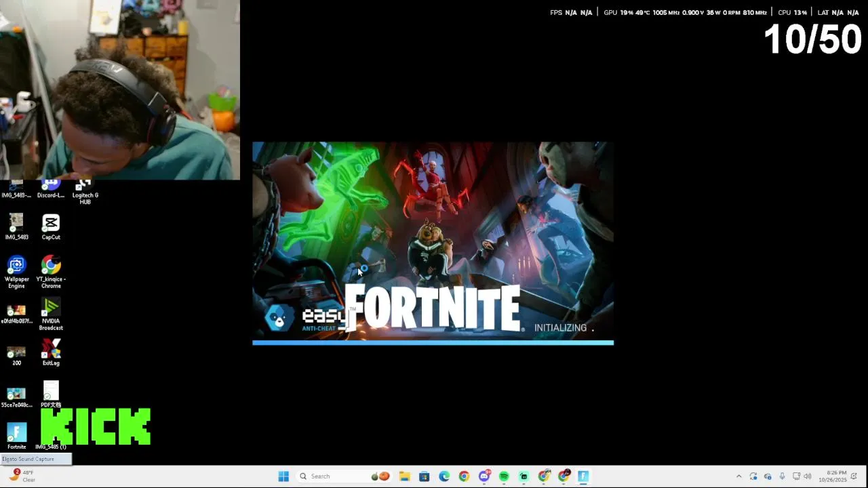This screenshot has width=868, height=488.
Task: Select the IMG_5483 image file below IMG_5483-...
Action: (16, 227)
